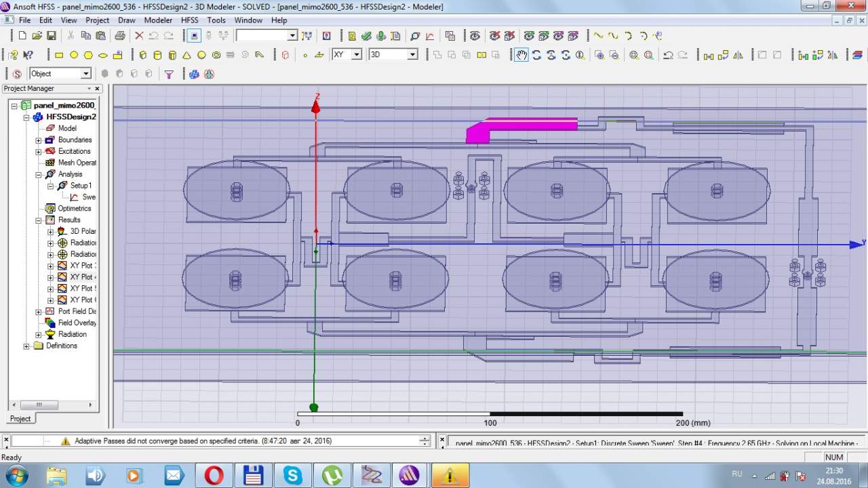Expand the Boundaries tree node
The height and width of the screenshot is (488, 868).
pyautogui.click(x=39, y=140)
